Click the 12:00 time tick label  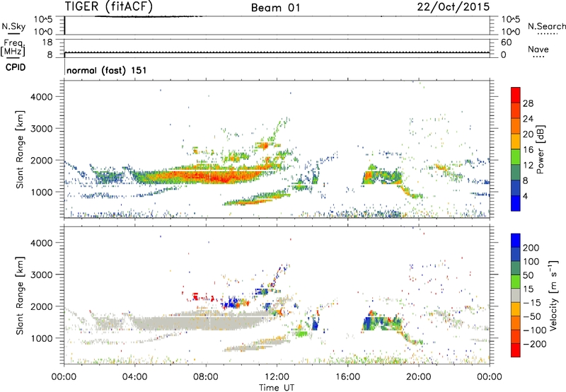click(277, 377)
